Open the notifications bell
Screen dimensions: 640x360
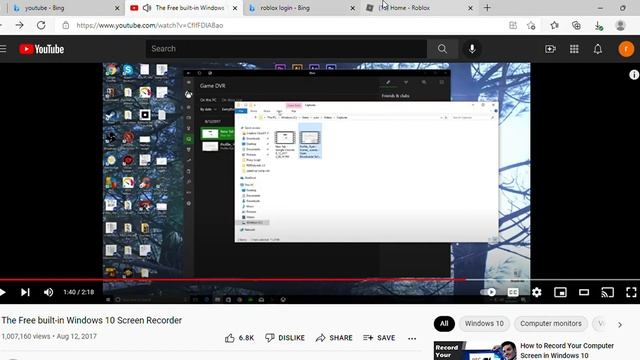(598, 49)
